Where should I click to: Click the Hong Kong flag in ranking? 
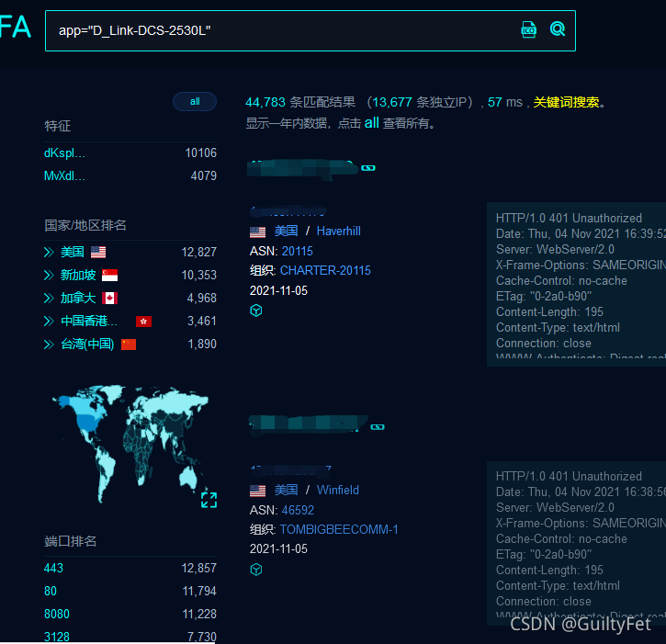143,322
